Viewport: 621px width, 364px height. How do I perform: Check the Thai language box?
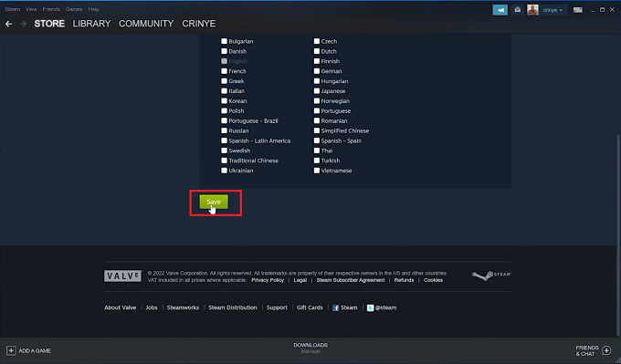tap(317, 151)
